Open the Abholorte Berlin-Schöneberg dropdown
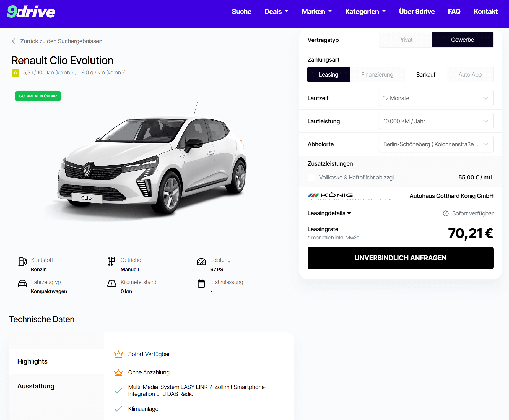This screenshot has width=509, height=420. [436, 144]
